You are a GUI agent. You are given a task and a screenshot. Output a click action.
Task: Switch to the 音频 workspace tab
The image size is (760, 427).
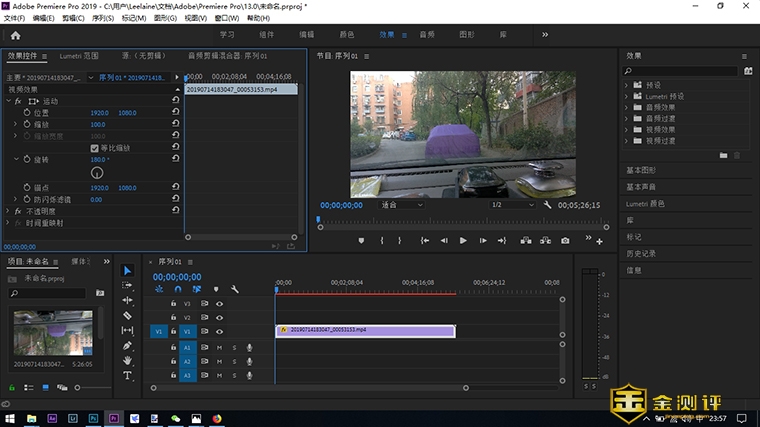coord(427,34)
